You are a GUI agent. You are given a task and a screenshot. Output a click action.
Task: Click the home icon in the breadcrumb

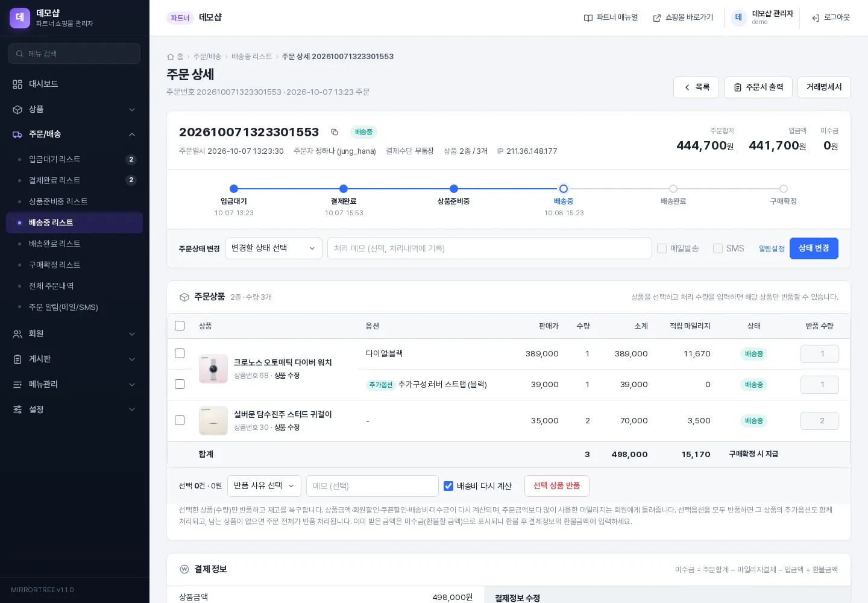[x=171, y=57]
